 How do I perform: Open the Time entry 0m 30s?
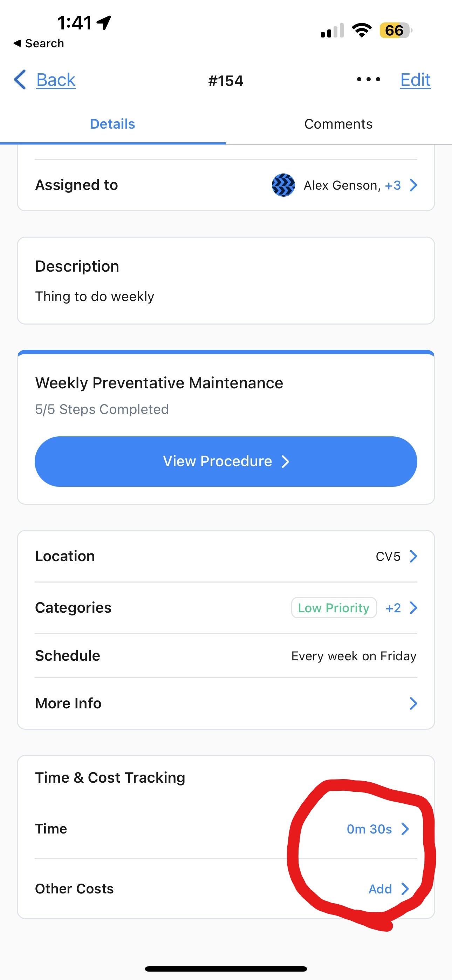(x=369, y=829)
